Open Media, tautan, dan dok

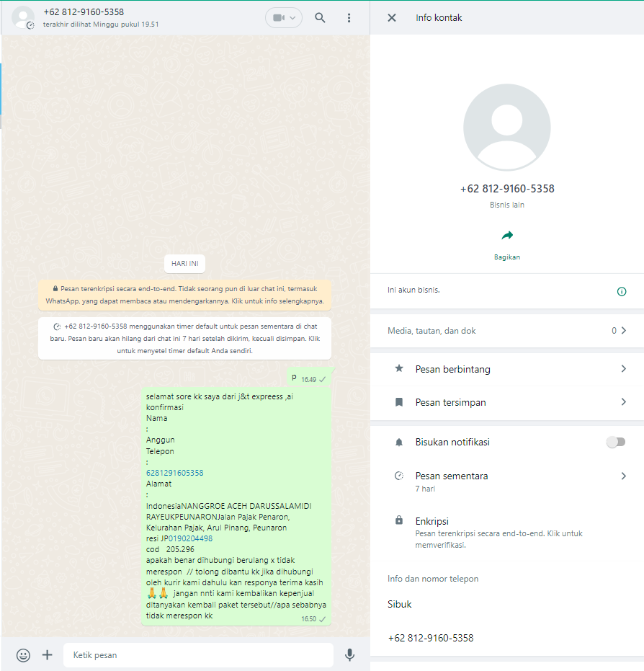click(x=507, y=331)
